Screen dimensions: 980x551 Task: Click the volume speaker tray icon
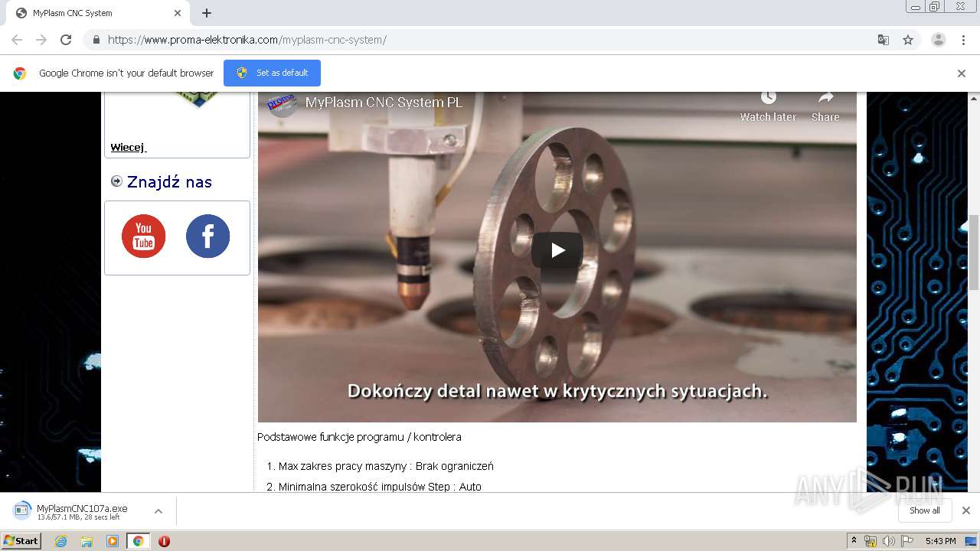(x=889, y=541)
